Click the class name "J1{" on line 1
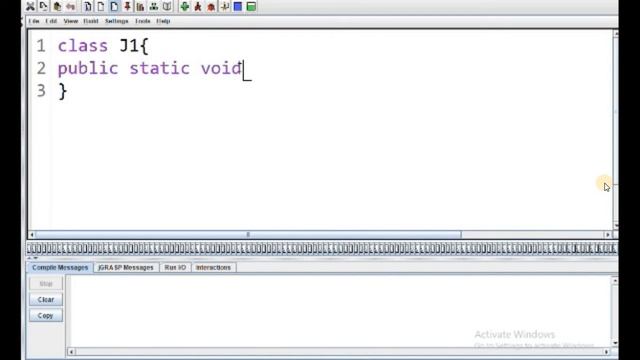640x360 pixels. [x=134, y=46]
